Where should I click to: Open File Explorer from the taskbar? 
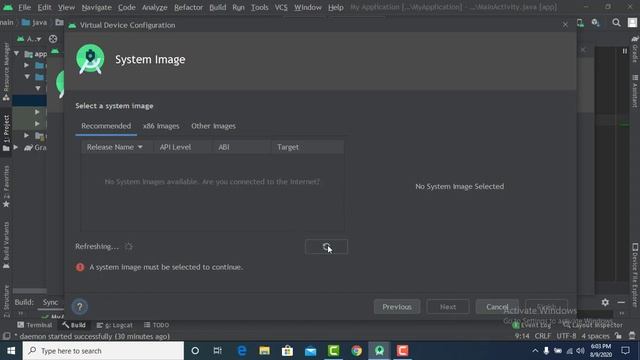click(x=264, y=351)
